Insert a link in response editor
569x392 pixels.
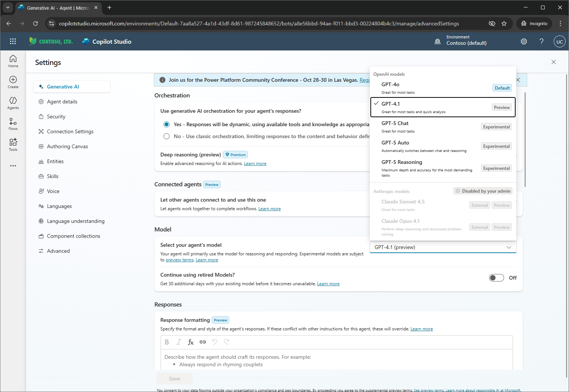(x=203, y=342)
